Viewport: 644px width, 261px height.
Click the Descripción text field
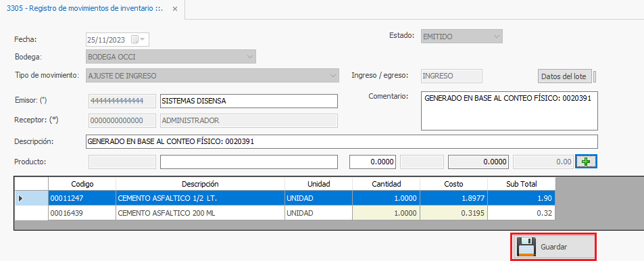pos(341,141)
